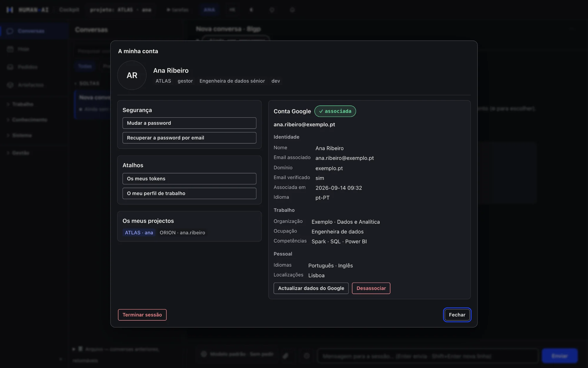Click Exemplo · Dados e Analítica organization
Image resolution: width=588 pixels, height=368 pixels.
tap(346, 222)
